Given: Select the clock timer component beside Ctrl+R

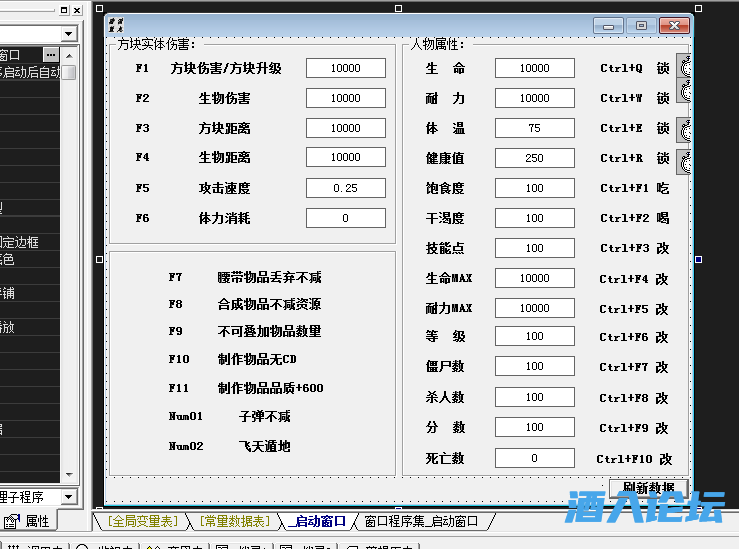Looking at the screenshot, I should [684, 159].
